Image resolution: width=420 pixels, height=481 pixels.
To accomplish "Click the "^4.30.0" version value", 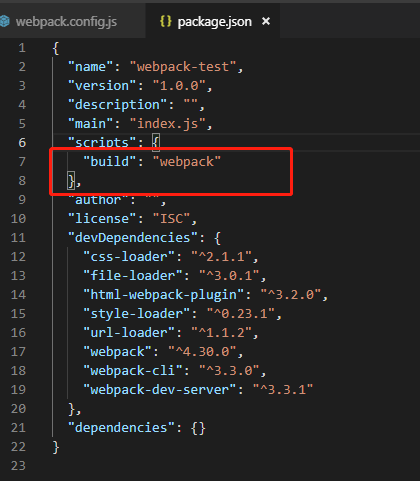I will [x=202, y=352].
